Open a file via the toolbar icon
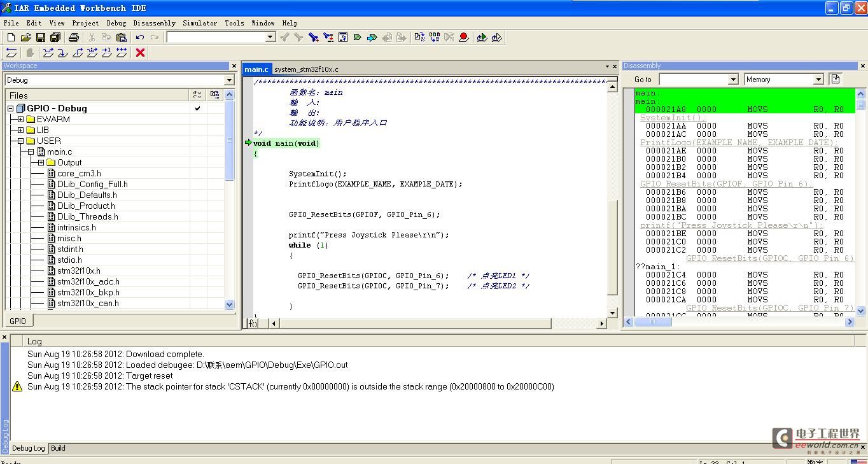The width and height of the screenshot is (868, 464). 25,38
